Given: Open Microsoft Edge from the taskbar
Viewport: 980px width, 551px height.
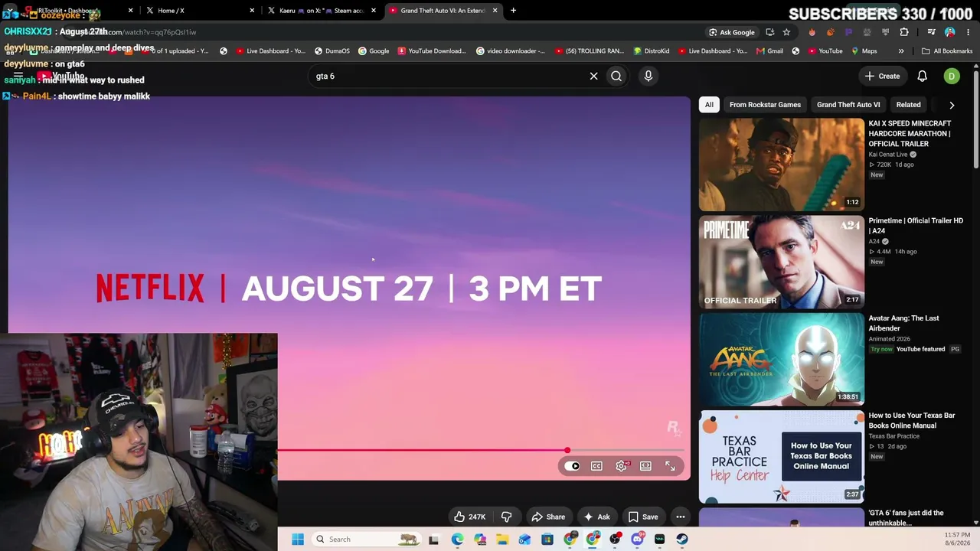Looking at the screenshot, I should pyautogui.click(x=457, y=540).
